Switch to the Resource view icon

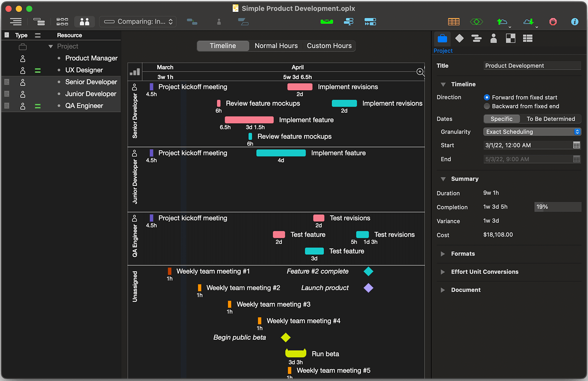pos(84,21)
